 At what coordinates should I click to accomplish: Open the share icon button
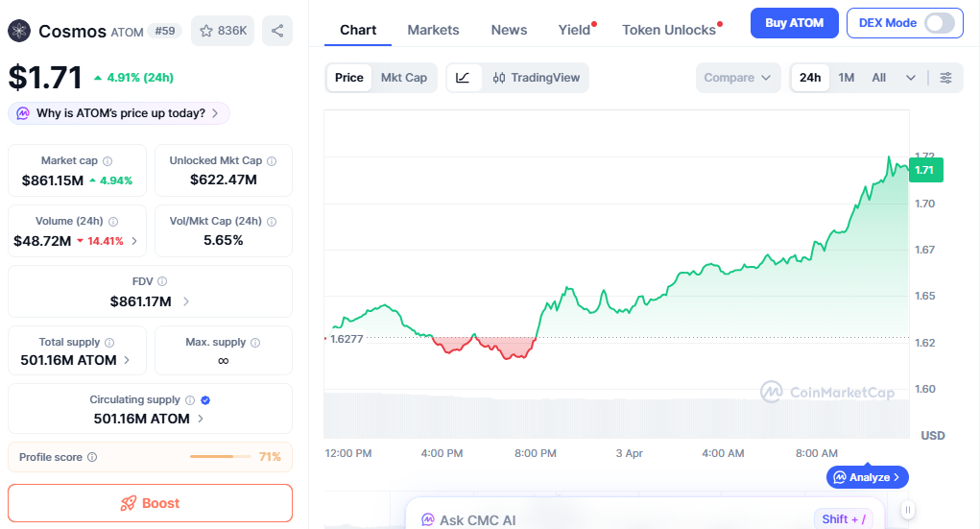pyautogui.click(x=277, y=31)
